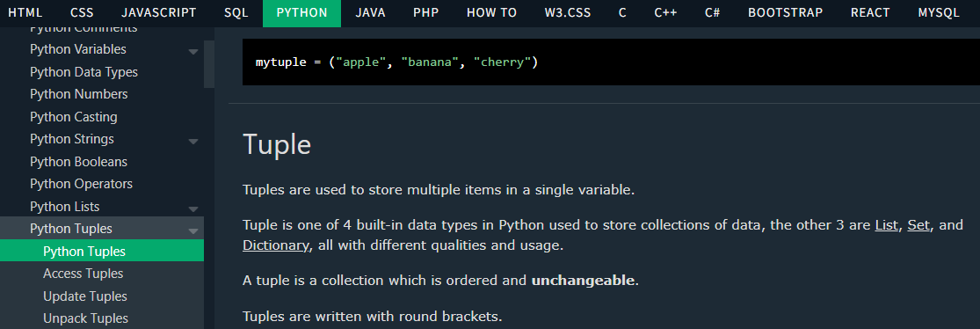Open the MYSQL tab
Image resolution: width=980 pixels, height=329 pixels.
tap(939, 12)
